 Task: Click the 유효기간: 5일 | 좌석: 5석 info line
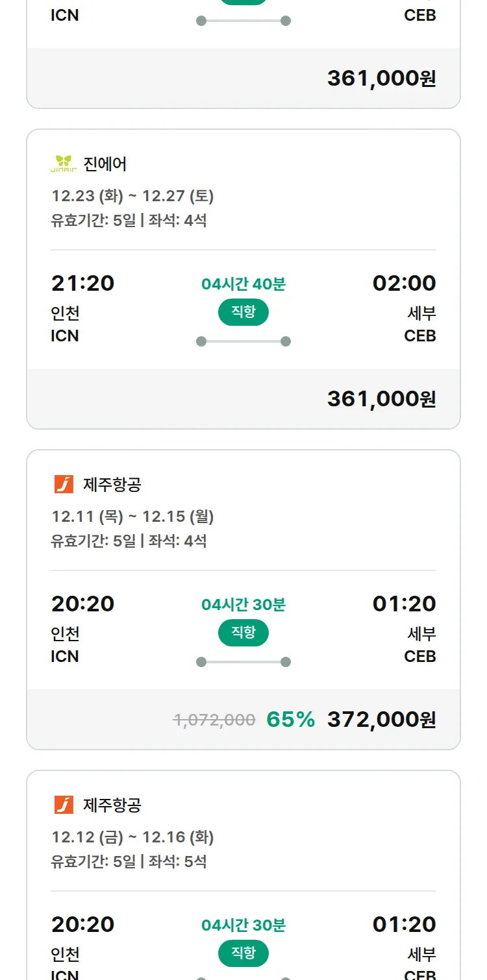click(x=129, y=862)
